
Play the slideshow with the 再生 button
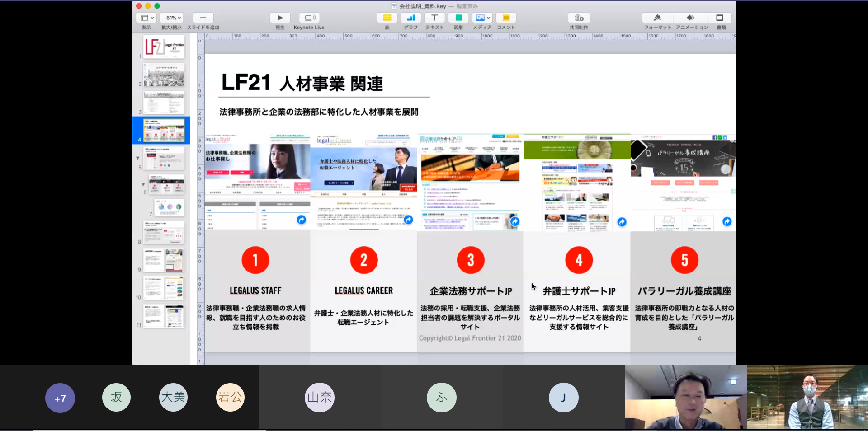280,18
